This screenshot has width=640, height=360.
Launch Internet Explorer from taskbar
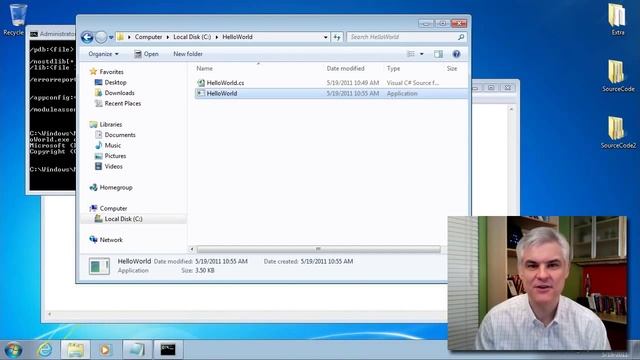tap(44, 350)
